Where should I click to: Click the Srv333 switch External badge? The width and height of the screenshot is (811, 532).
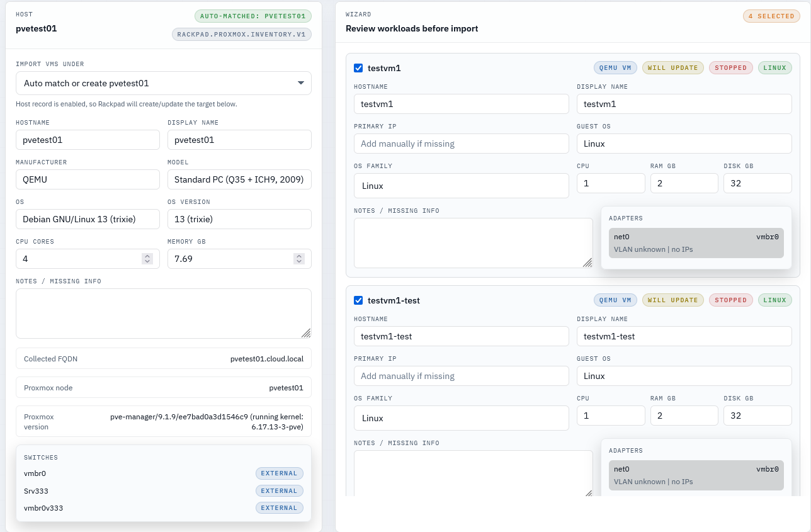(279, 491)
